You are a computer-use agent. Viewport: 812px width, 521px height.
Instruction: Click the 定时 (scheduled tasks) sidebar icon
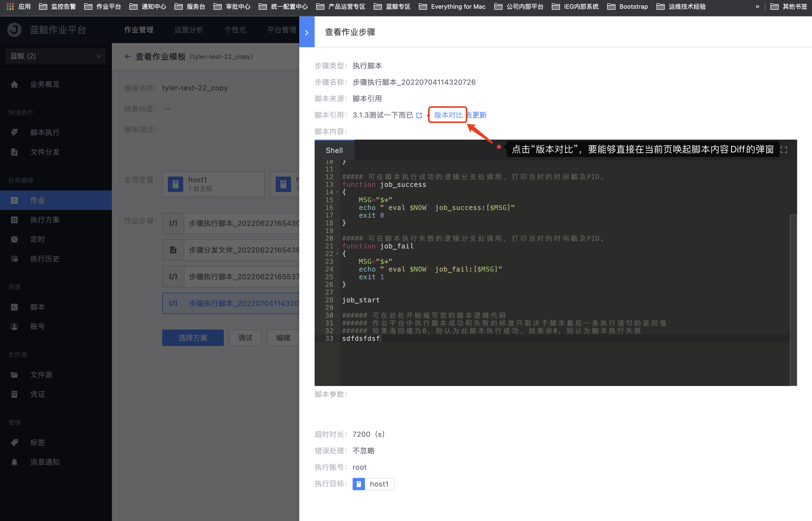tap(14, 239)
